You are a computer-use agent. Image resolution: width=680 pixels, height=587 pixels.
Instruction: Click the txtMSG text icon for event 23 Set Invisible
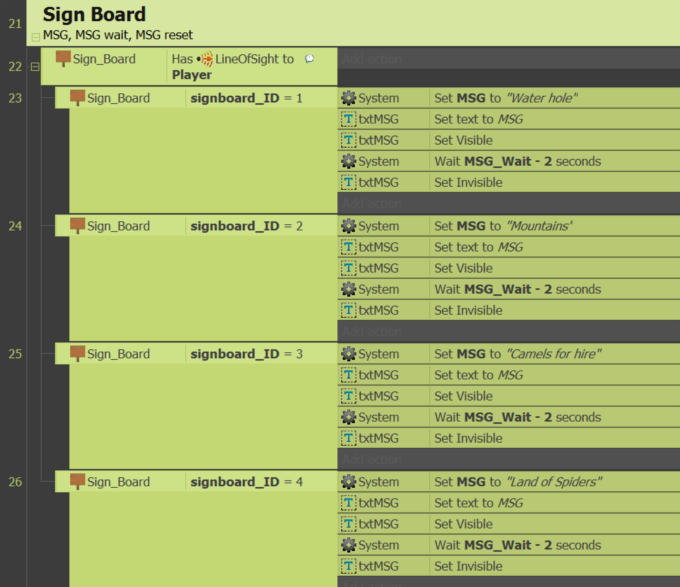[x=348, y=183]
